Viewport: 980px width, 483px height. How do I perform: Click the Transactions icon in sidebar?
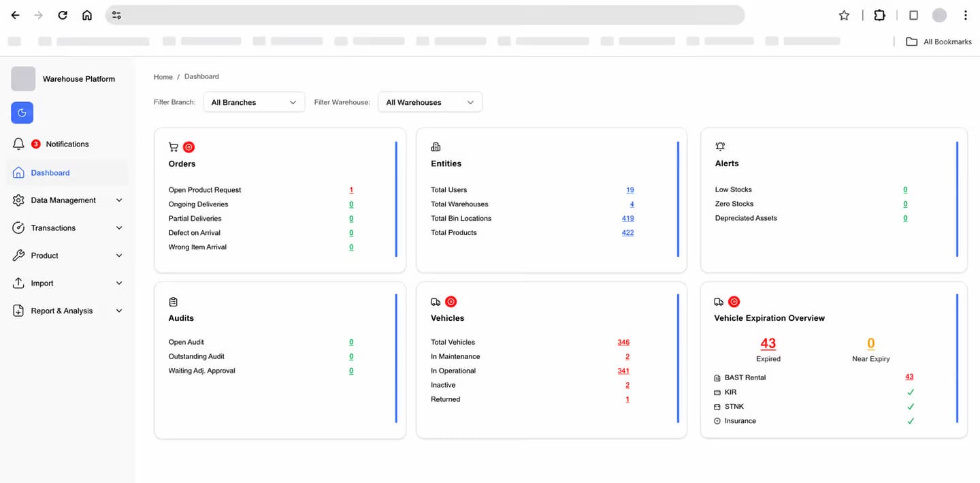(x=18, y=228)
